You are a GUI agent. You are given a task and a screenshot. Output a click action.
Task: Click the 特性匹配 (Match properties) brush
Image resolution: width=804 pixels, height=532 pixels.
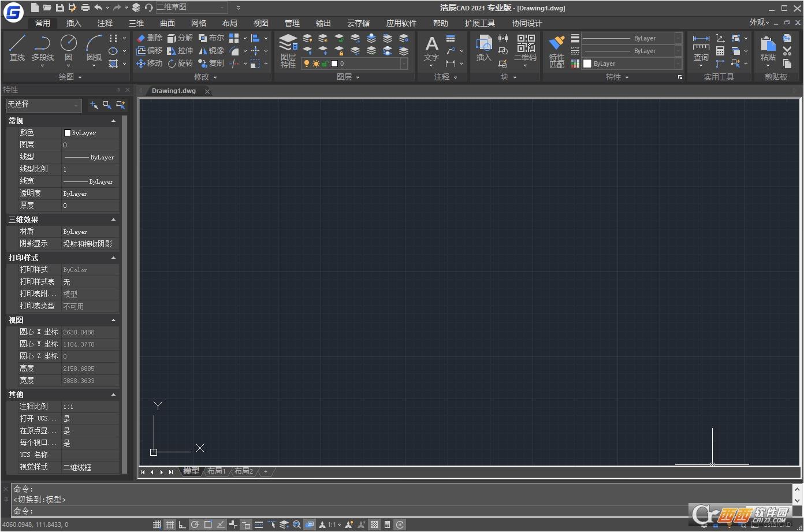(557, 51)
